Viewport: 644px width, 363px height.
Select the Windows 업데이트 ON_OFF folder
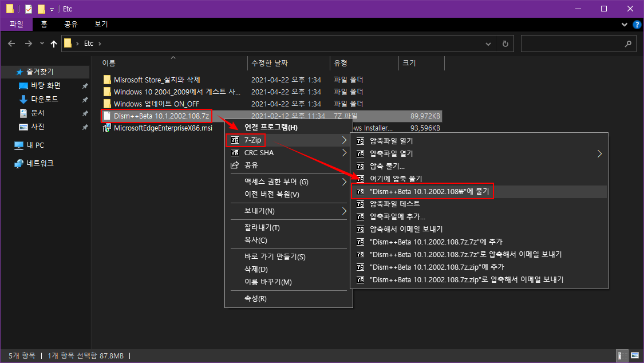(156, 104)
